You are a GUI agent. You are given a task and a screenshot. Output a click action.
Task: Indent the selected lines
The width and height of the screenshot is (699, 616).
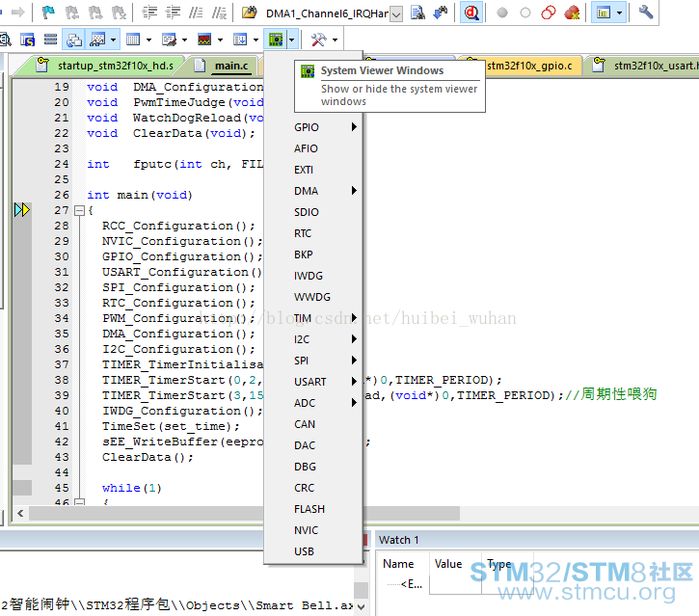pos(149,13)
